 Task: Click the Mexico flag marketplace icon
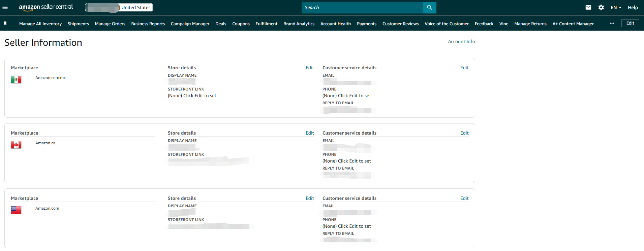(16, 79)
